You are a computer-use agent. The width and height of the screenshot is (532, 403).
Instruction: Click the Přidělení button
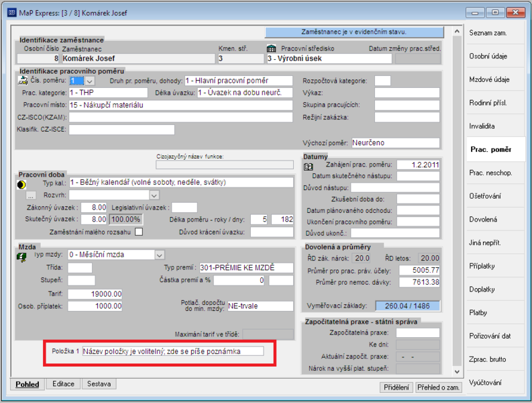tap(396, 388)
